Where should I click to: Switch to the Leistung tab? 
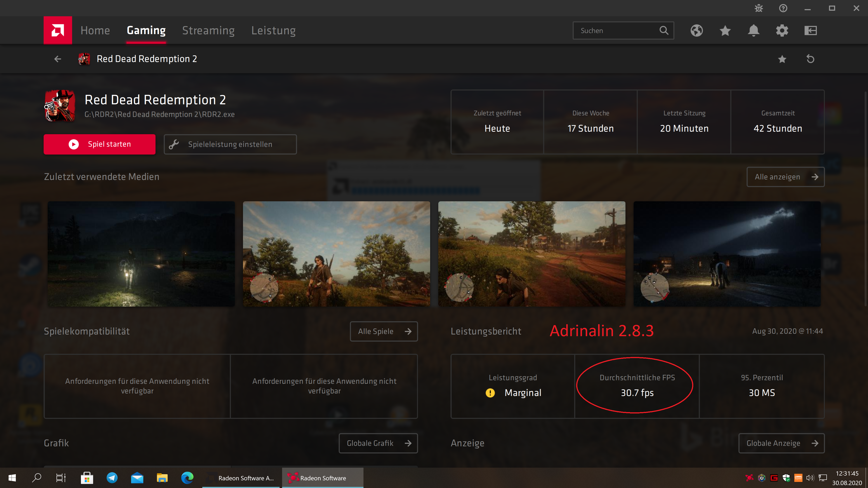tap(274, 30)
